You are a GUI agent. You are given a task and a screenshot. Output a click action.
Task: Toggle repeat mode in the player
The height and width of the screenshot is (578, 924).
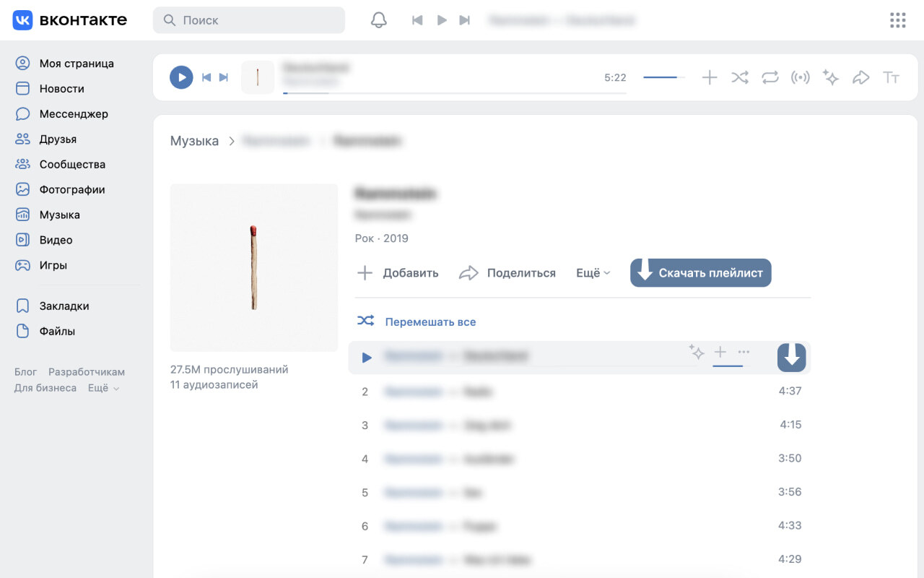coord(770,77)
